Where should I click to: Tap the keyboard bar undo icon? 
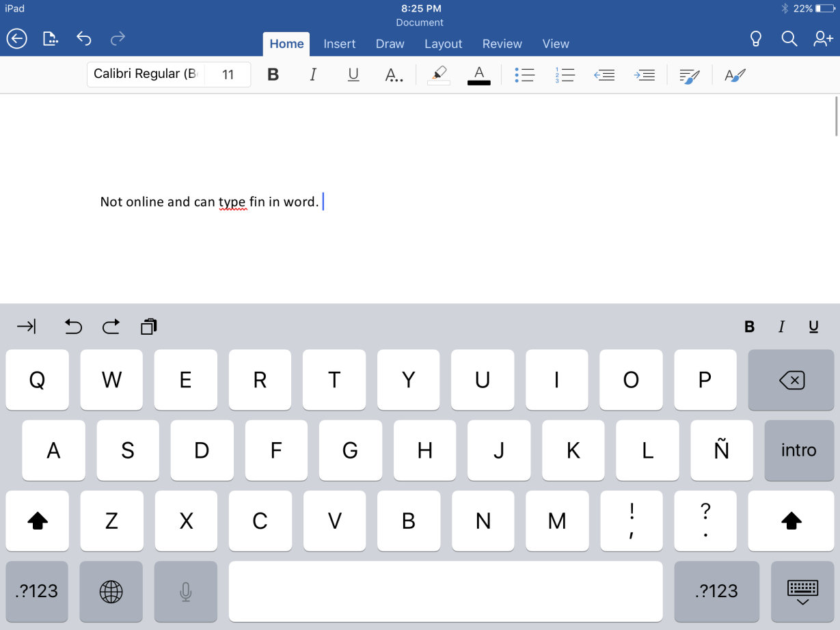tap(73, 327)
